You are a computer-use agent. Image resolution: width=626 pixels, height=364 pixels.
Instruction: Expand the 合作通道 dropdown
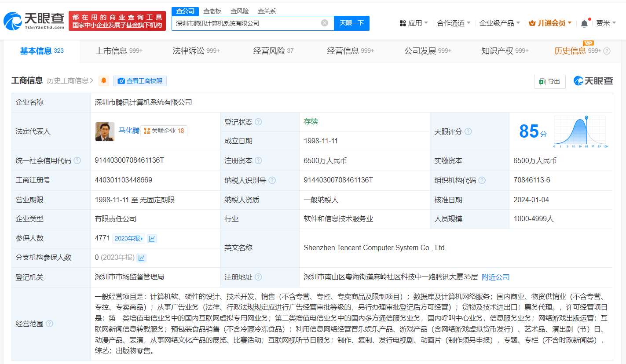pyautogui.click(x=454, y=23)
